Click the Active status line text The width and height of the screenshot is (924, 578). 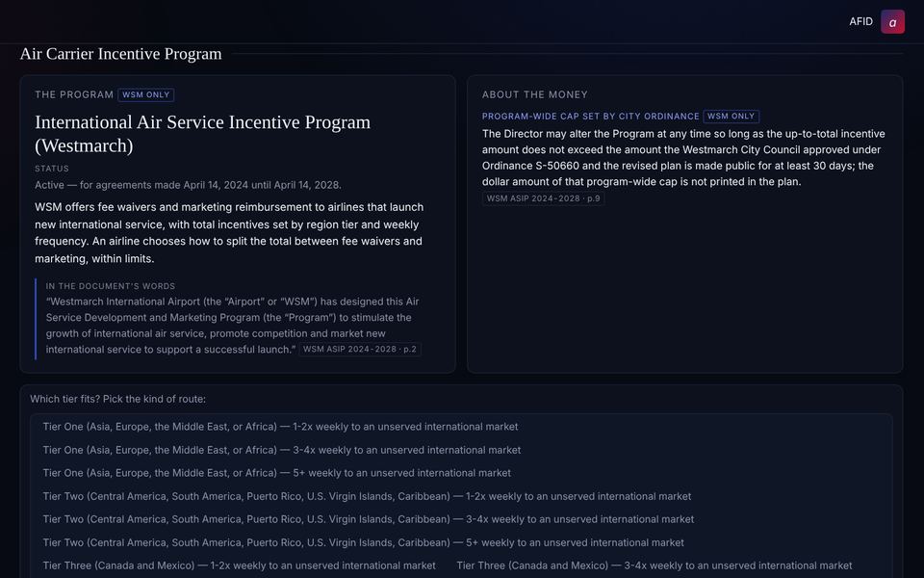tap(188, 185)
